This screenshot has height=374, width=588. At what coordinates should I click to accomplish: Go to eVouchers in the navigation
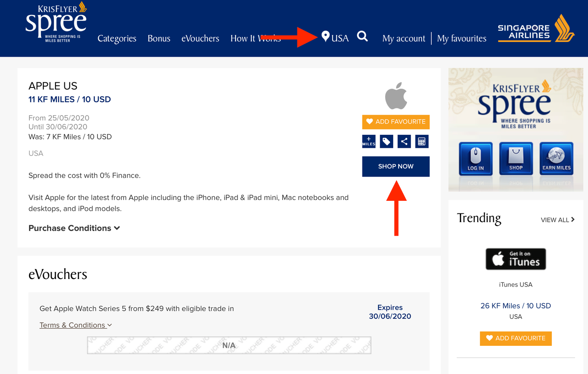click(x=200, y=39)
